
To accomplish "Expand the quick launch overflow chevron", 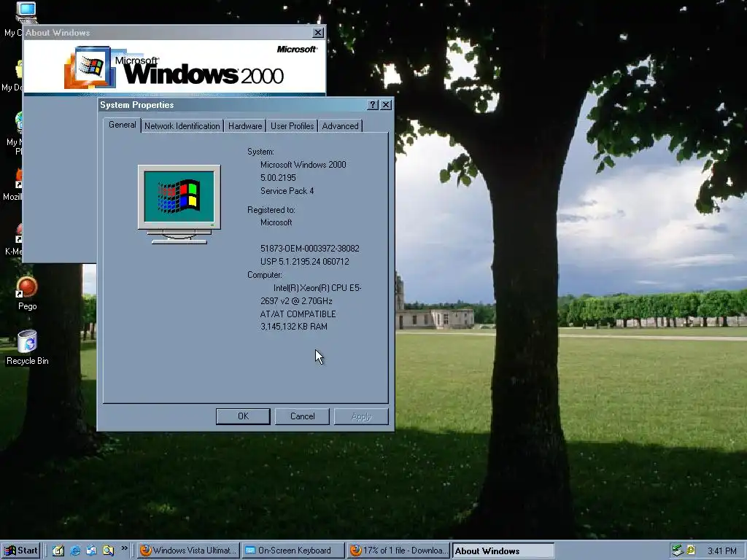I will [x=124, y=548].
